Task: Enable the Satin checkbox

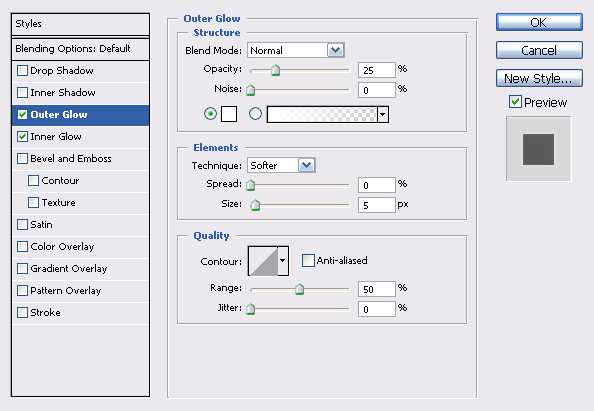Action: click(22, 224)
